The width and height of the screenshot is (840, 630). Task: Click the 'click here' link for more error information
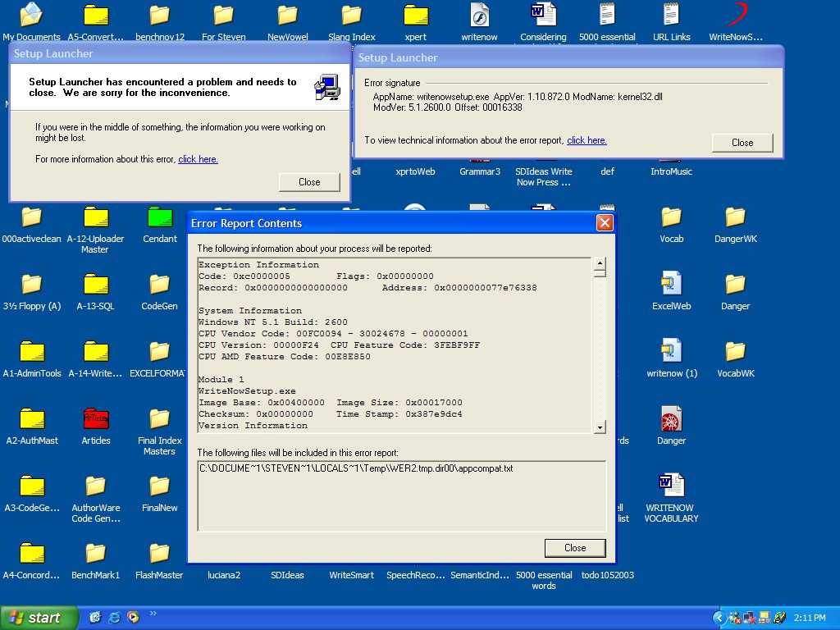(198, 159)
